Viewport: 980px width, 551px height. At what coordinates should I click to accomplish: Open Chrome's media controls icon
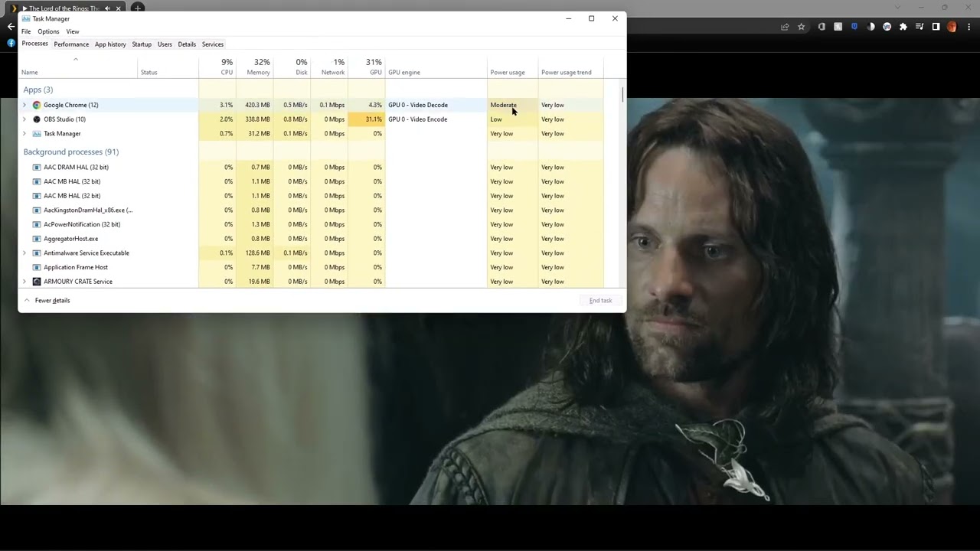[x=920, y=27]
